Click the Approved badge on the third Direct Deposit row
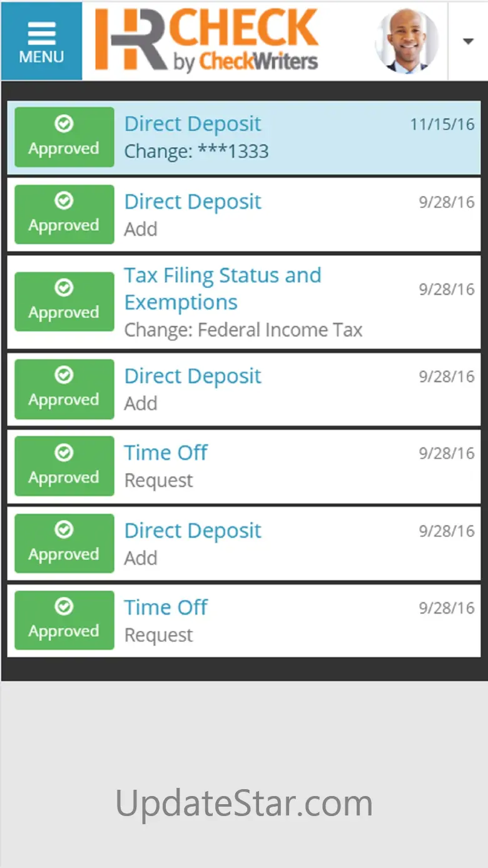 64,389
